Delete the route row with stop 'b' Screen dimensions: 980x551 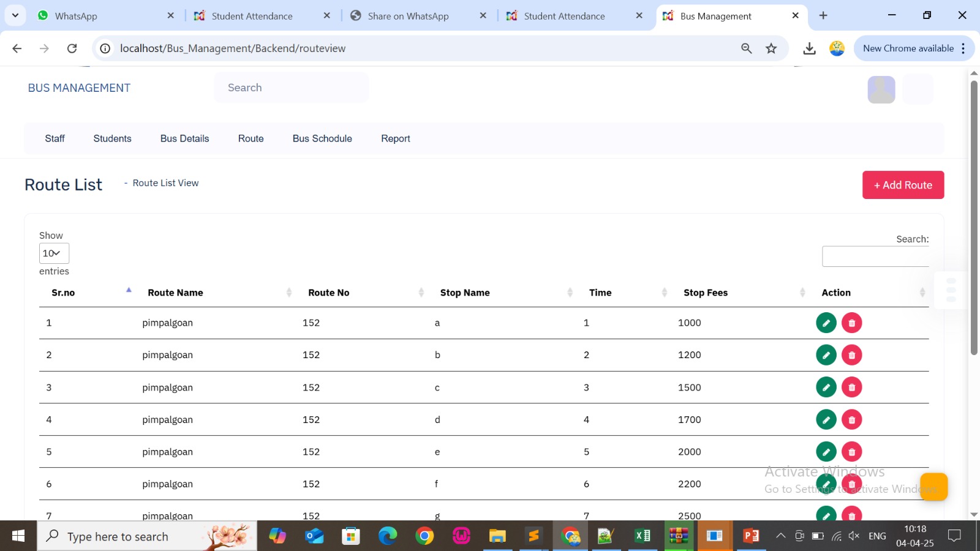851,355
